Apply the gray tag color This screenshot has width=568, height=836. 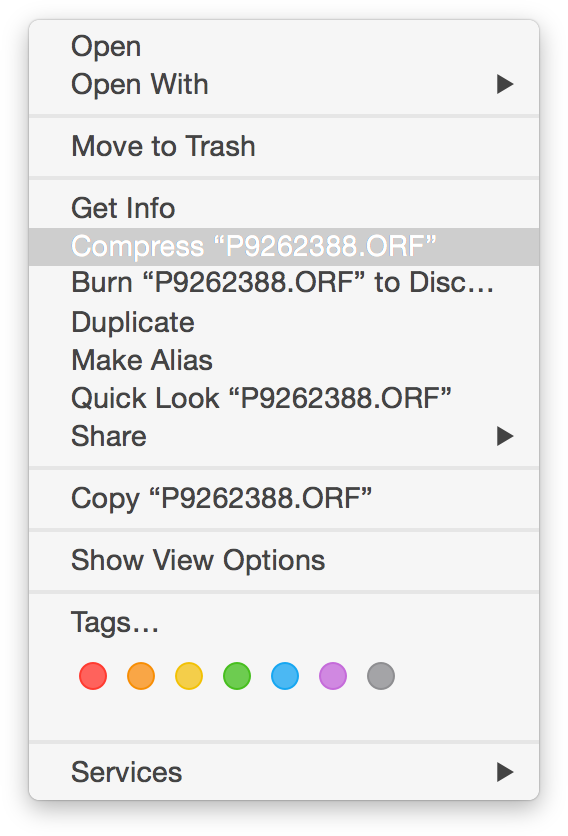coord(381,676)
